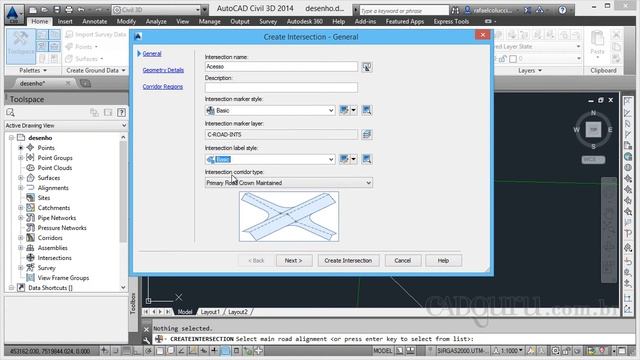Expand the Point Groups tree node

click(20, 158)
